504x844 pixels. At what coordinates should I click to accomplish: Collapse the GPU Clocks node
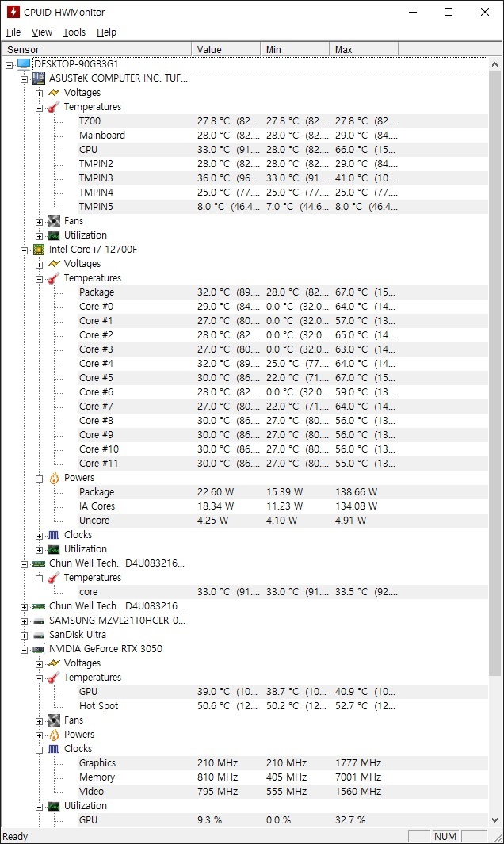click(x=40, y=750)
